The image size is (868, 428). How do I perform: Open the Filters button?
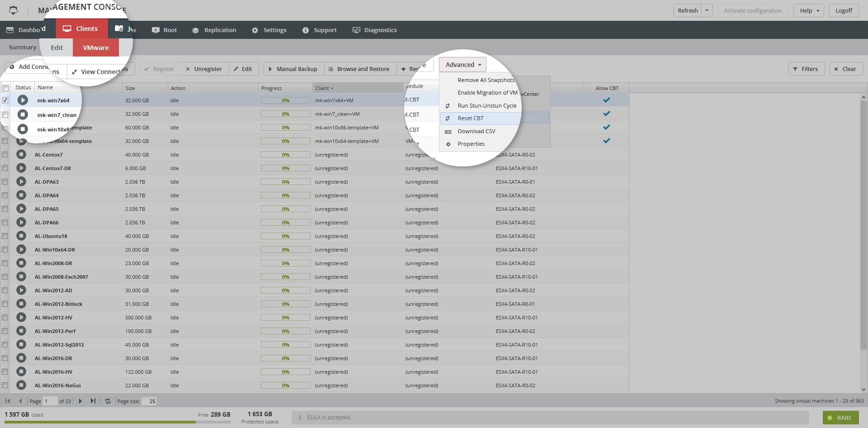coord(806,69)
